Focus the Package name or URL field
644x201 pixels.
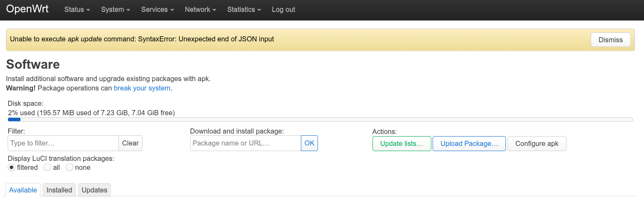click(245, 143)
